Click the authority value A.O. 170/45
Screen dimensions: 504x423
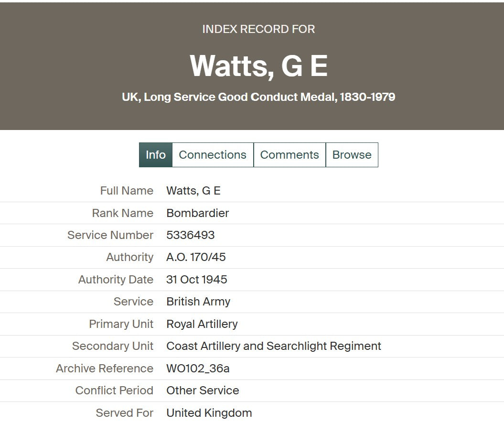tap(196, 257)
